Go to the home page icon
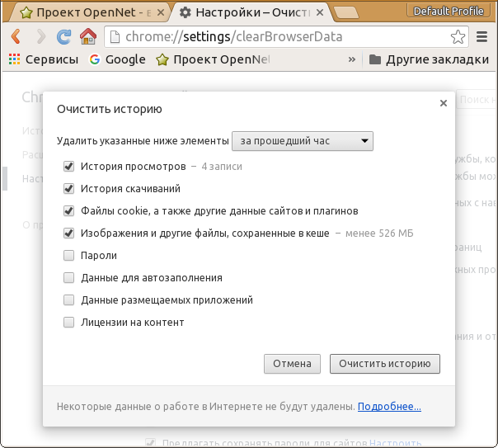Image resolution: width=498 pixels, height=448 pixels. click(x=87, y=37)
